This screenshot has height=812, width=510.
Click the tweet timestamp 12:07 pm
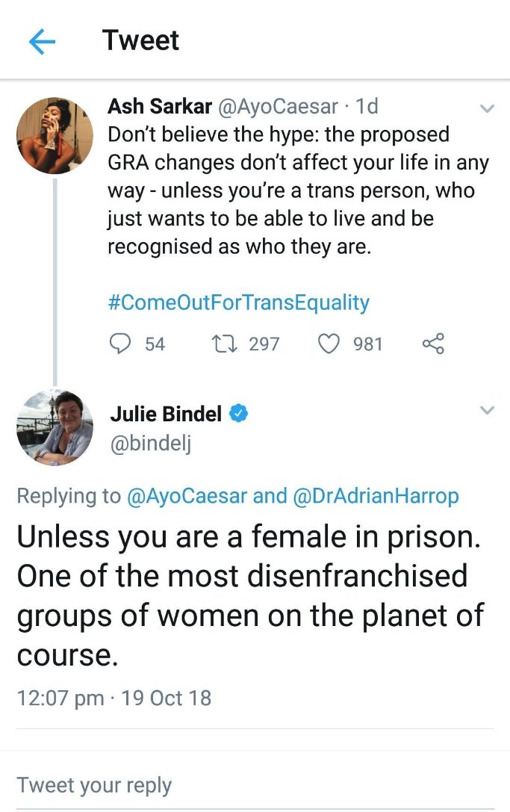(59, 698)
